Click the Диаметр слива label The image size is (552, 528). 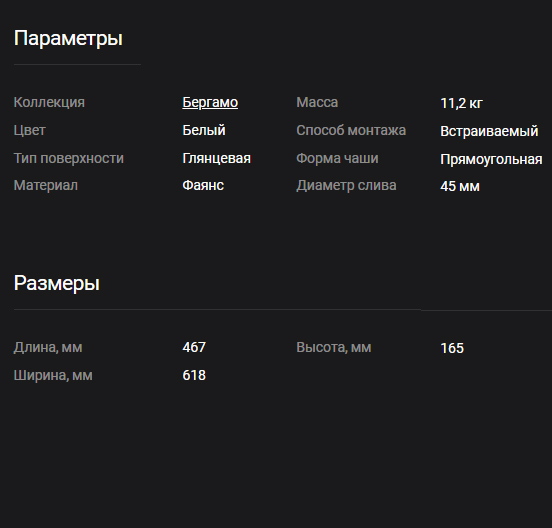point(346,186)
